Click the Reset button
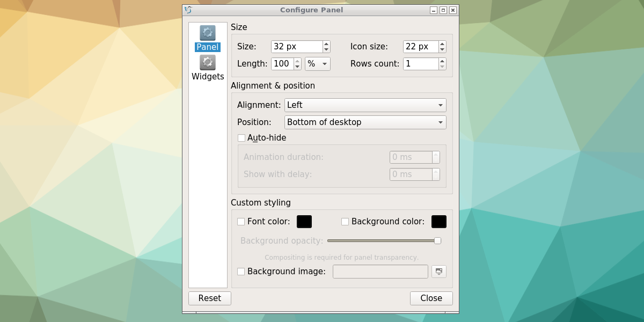The height and width of the screenshot is (322, 644). pyautogui.click(x=210, y=298)
